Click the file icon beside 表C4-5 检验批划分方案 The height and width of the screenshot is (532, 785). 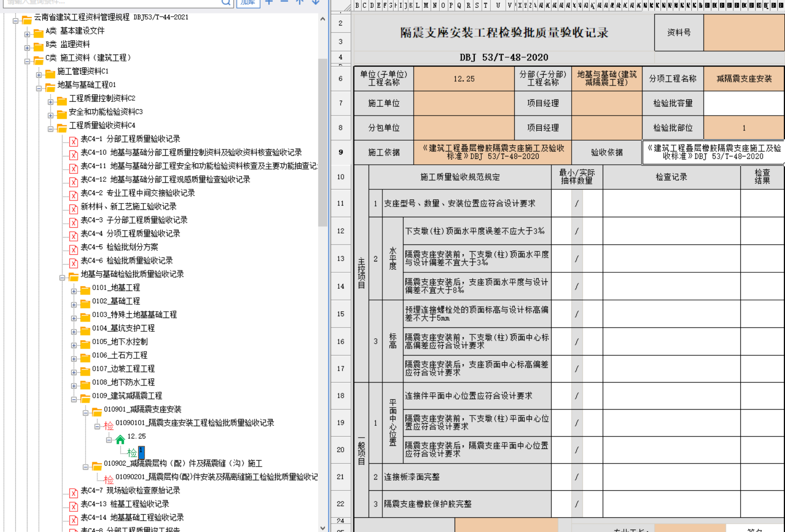pyautogui.click(x=73, y=249)
